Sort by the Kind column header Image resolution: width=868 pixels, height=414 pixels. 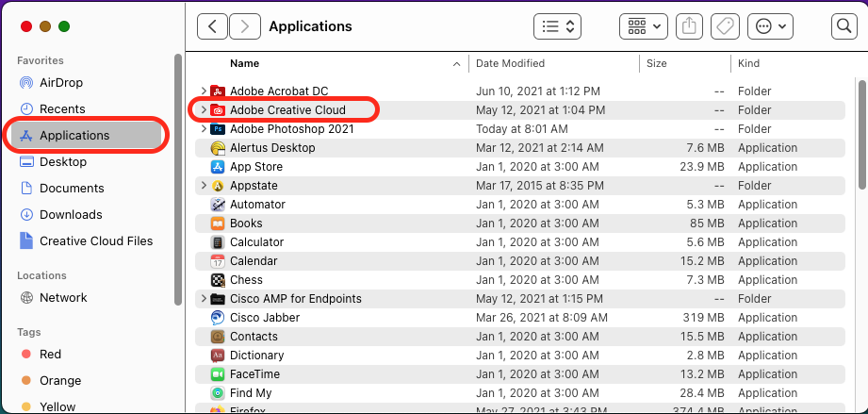point(748,64)
